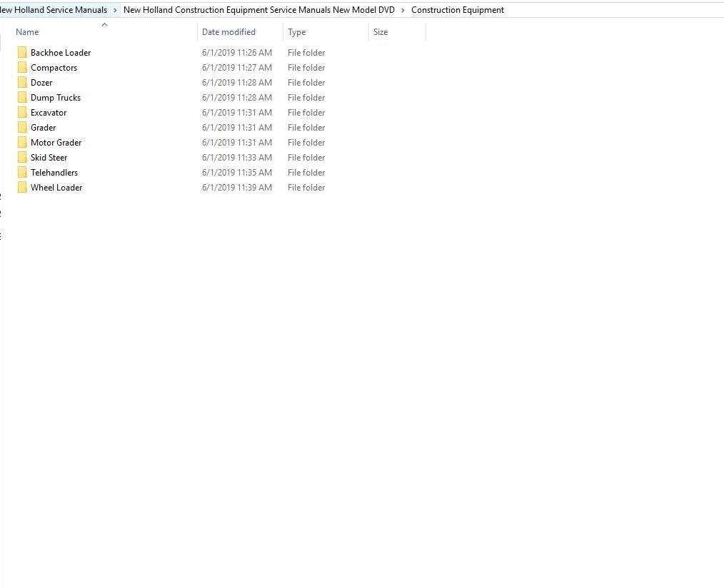
Task: Sort by the Date modified column header
Action: [228, 32]
